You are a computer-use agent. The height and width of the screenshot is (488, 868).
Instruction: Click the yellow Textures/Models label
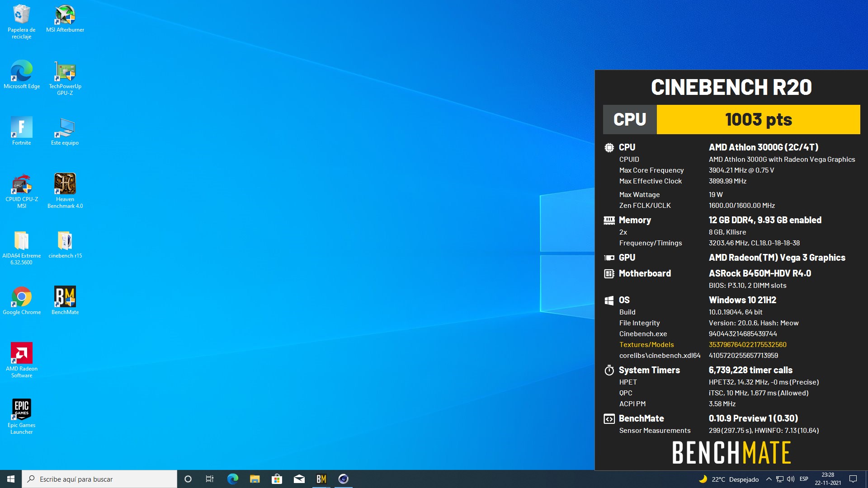(x=646, y=345)
